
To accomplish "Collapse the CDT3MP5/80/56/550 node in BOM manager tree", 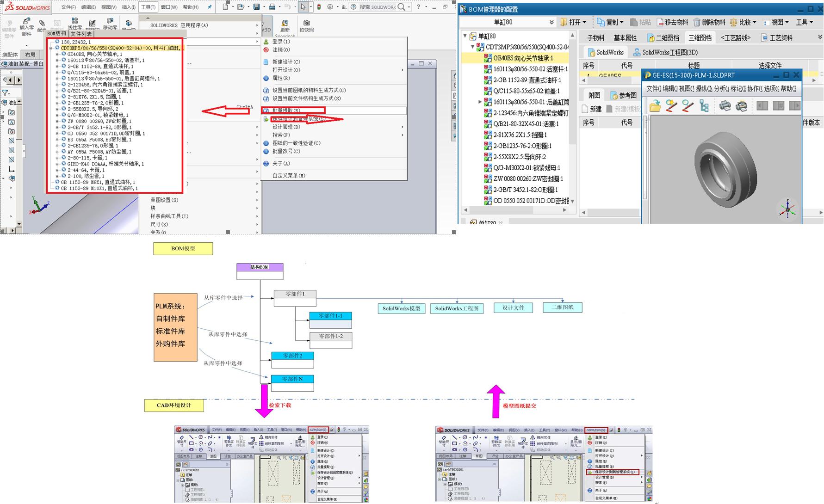I will 472,47.
